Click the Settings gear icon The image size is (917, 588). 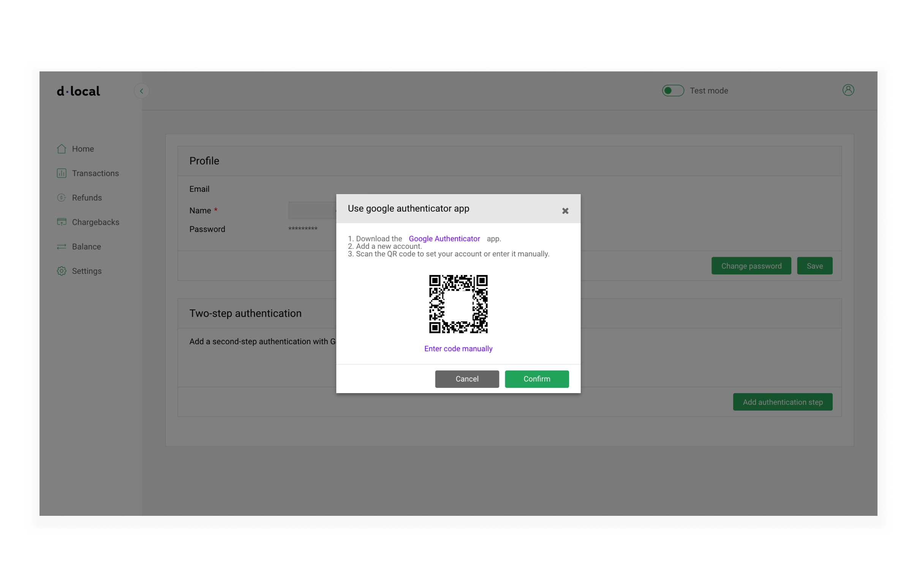click(62, 271)
